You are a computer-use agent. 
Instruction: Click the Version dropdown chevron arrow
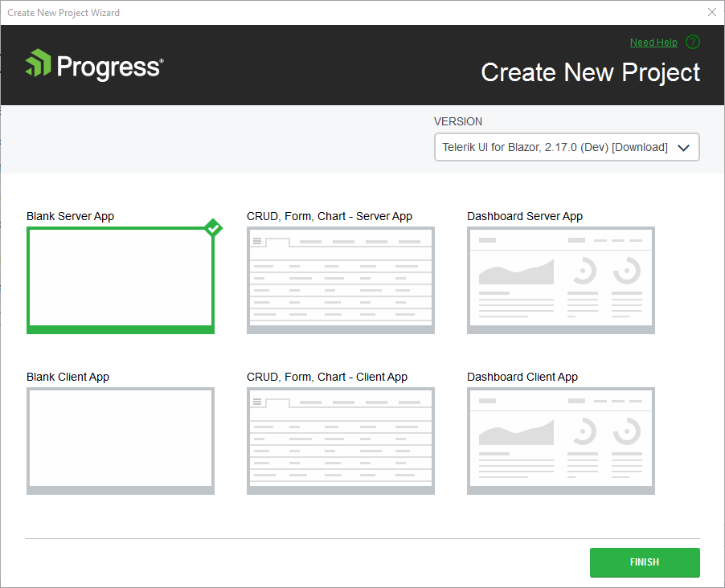(x=683, y=148)
